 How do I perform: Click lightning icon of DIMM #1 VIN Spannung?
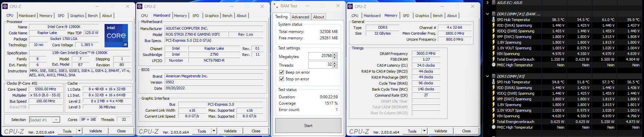click(x=494, y=54)
